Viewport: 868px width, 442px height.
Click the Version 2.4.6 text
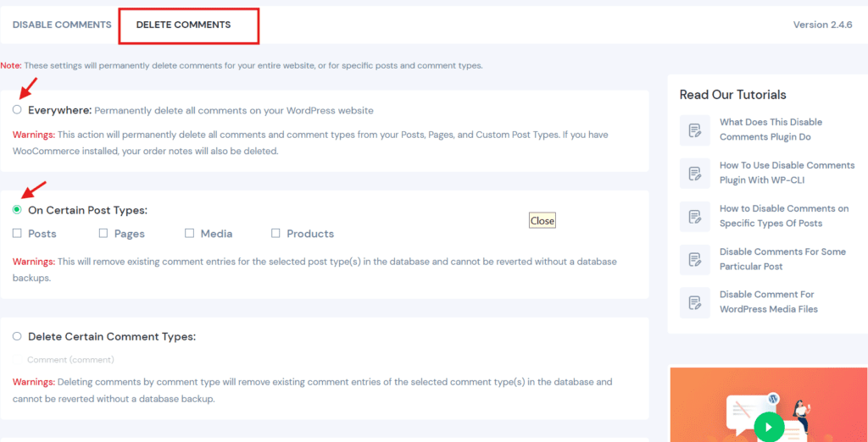click(x=822, y=25)
